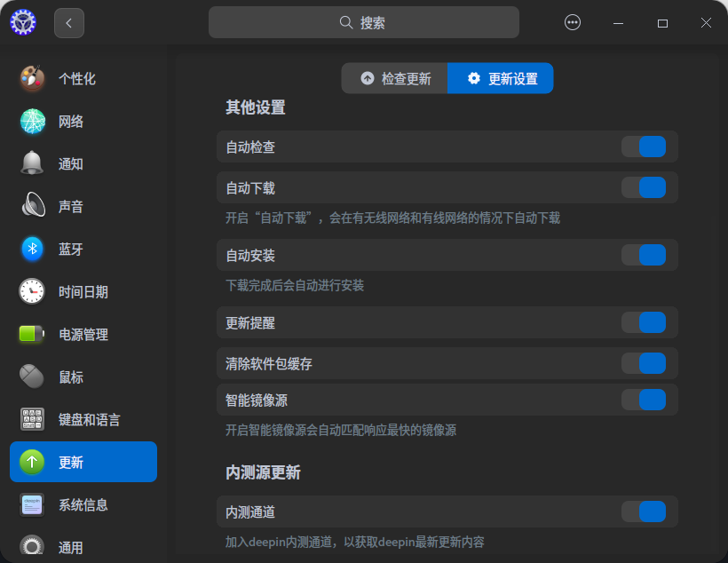Image resolution: width=728 pixels, height=563 pixels.
Task: Click the 下载完成后会自动进行安装 description
Action: click(295, 285)
